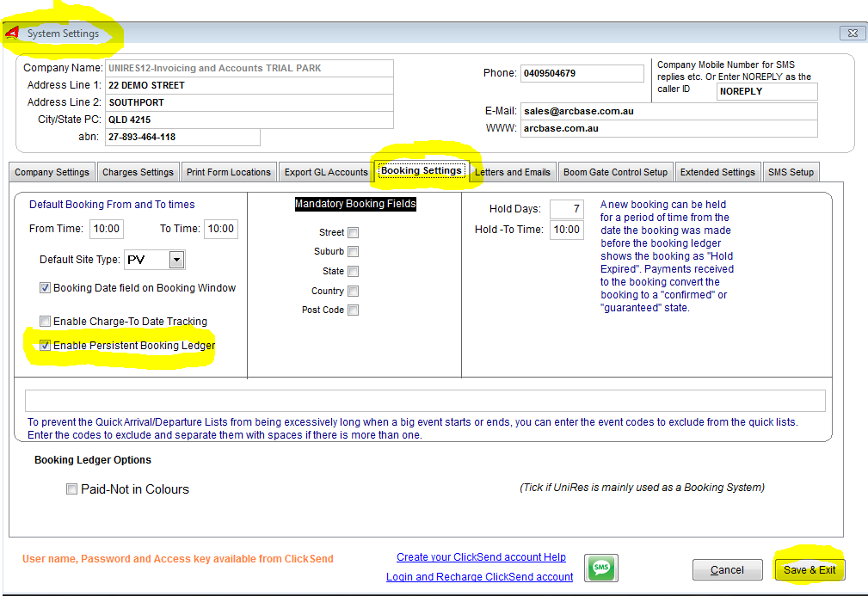Enable Charge-To Date Tracking checkbox
Viewport: 868px width, 596px height.
pos(45,321)
